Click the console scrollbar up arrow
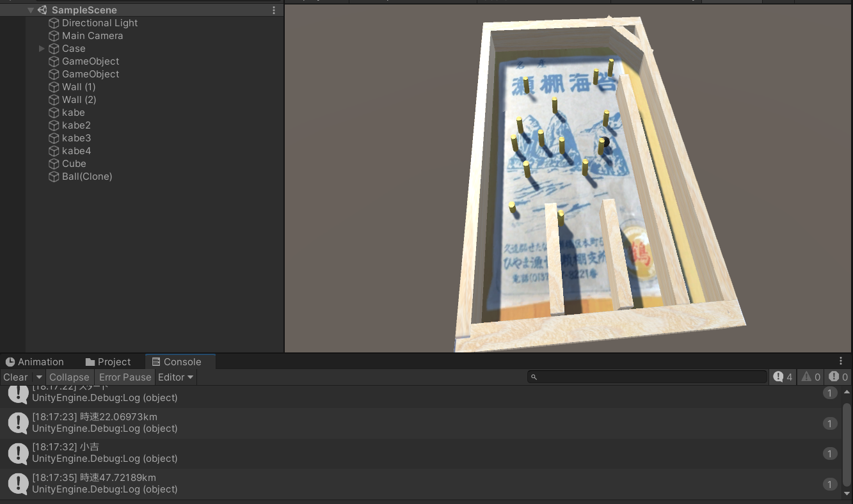The width and height of the screenshot is (853, 504). tap(847, 391)
